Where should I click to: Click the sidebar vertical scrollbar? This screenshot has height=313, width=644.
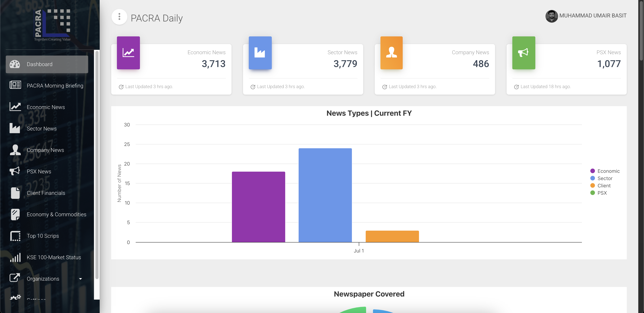pos(97,165)
